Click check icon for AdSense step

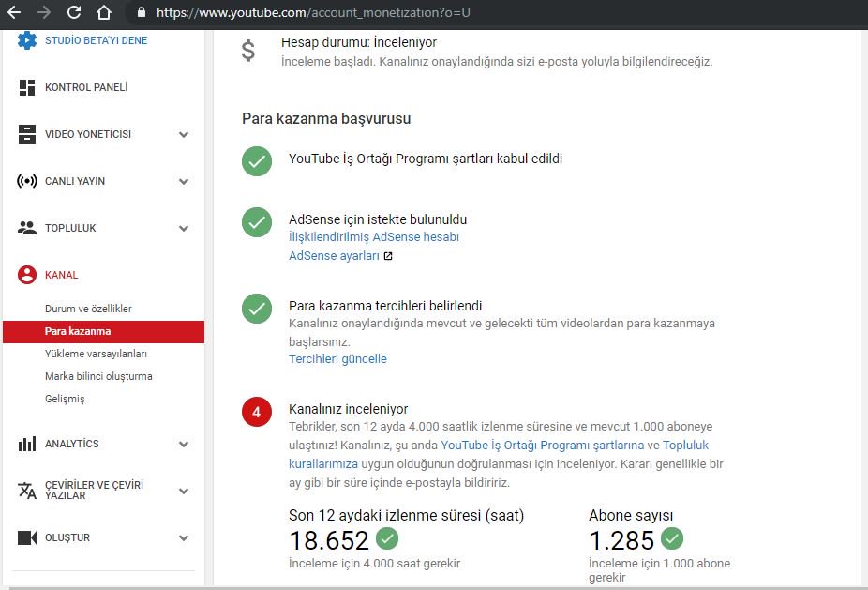(257, 222)
